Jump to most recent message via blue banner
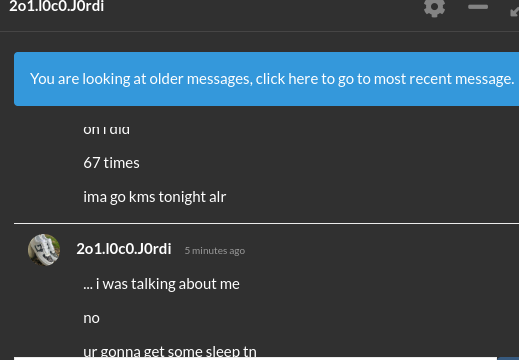The image size is (519, 360). click(266, 79)
